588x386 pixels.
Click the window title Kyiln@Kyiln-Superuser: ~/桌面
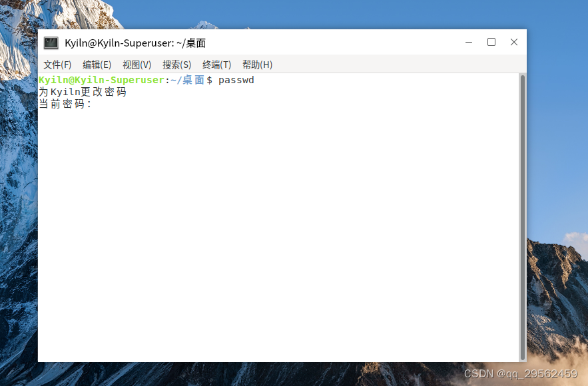(x=135, y=43)
